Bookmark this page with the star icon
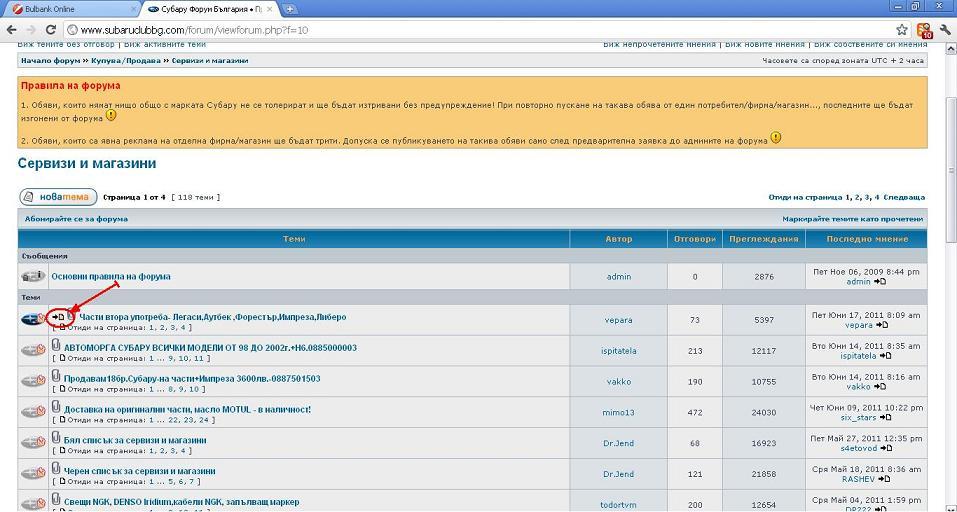Viewport: 957px width, 512px height. pos(901,30)
